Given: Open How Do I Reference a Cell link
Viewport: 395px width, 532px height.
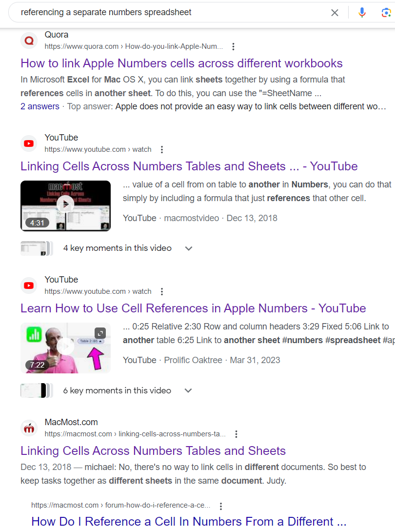Looking at the screenshot, I should tap(189, 521).
